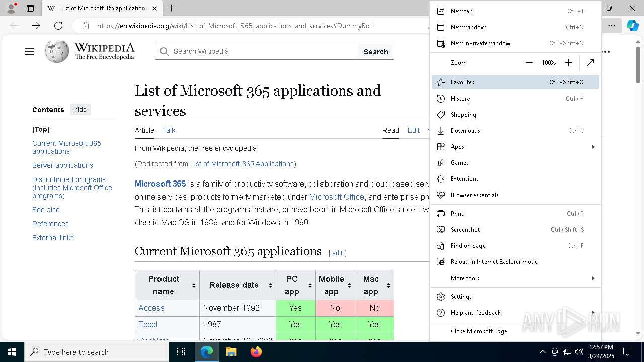Viewport: 644px width, 362px height.
Task: Click the address bar URL
Action: (234, 26)
